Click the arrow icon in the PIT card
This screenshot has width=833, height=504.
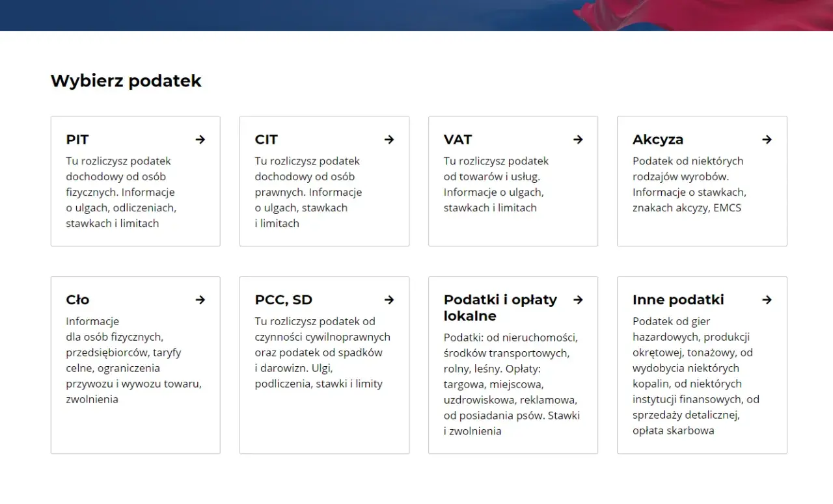click(200, 139)
